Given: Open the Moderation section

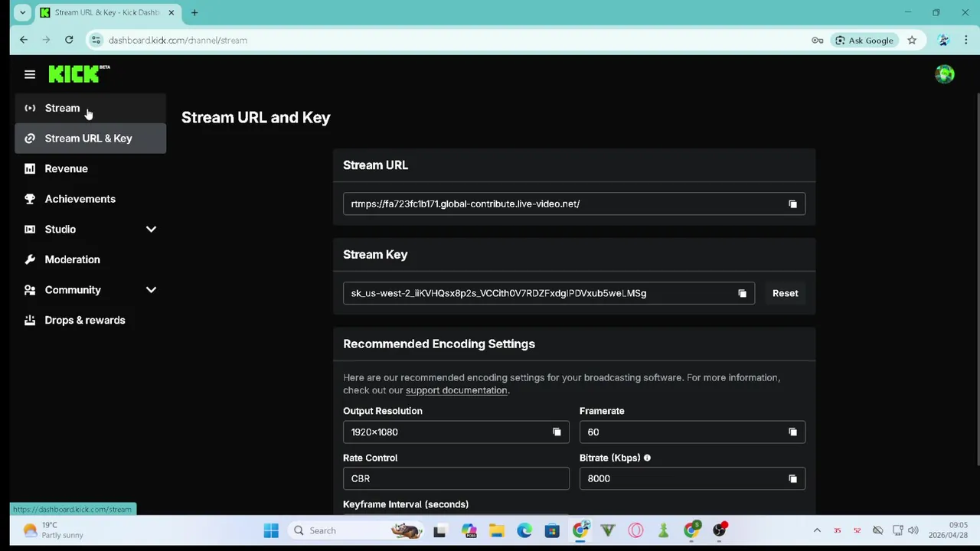Looking at the screenshot, I should [x=90, y=259].
